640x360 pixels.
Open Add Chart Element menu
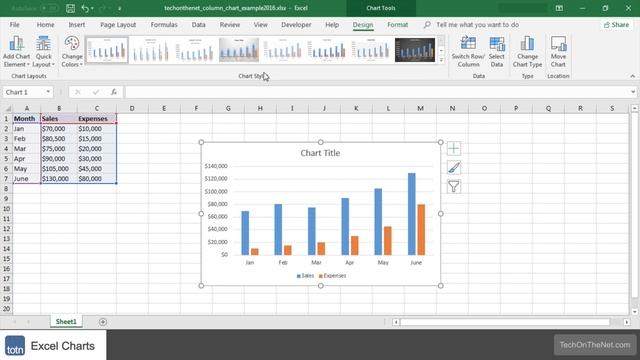pyautogui.click(x=16, y=51)
